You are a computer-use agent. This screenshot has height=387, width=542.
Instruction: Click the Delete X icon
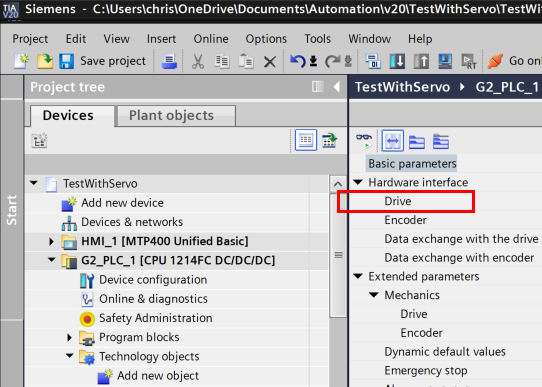[270, 62]
